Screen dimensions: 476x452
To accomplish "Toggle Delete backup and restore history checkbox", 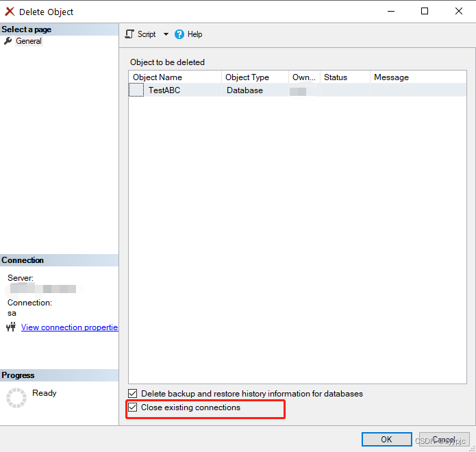I will (x=133, y=393).
